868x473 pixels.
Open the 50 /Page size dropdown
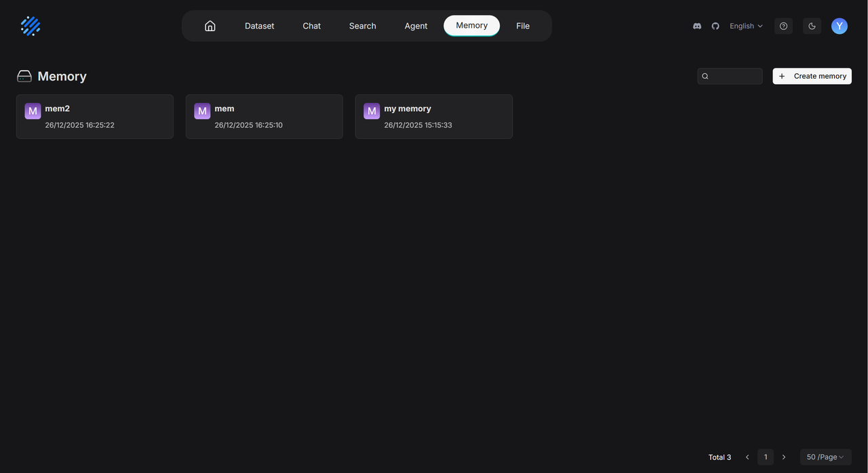825,457
